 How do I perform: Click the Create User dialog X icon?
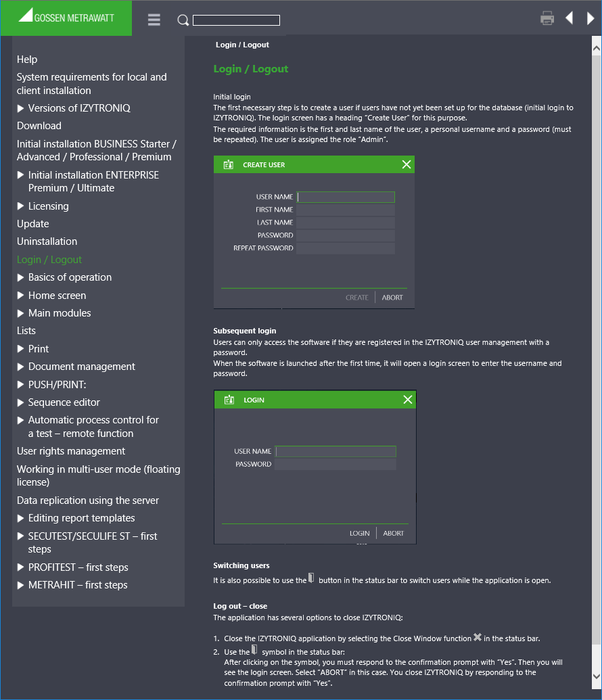point(407,164)
